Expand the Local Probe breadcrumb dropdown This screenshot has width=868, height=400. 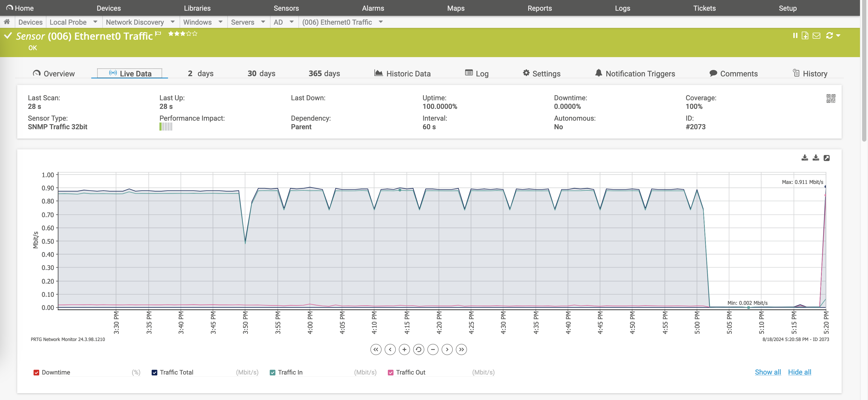point(95,22)
